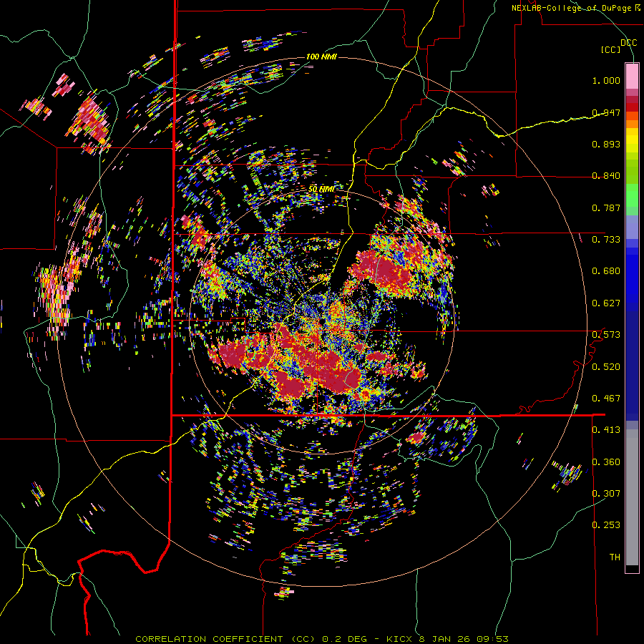Screen dimensions: 644x644
Task: Click the 100 NMI range ring label
Action: tap(321, 57)
